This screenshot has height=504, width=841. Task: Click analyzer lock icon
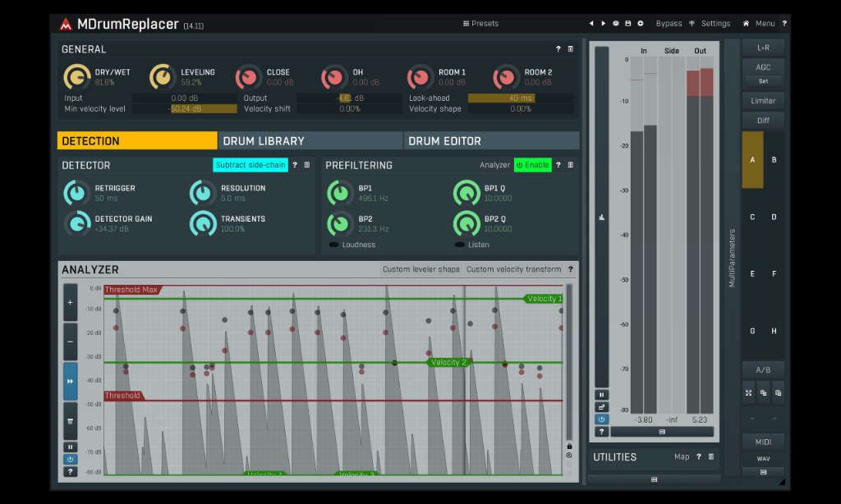(569, 446)
